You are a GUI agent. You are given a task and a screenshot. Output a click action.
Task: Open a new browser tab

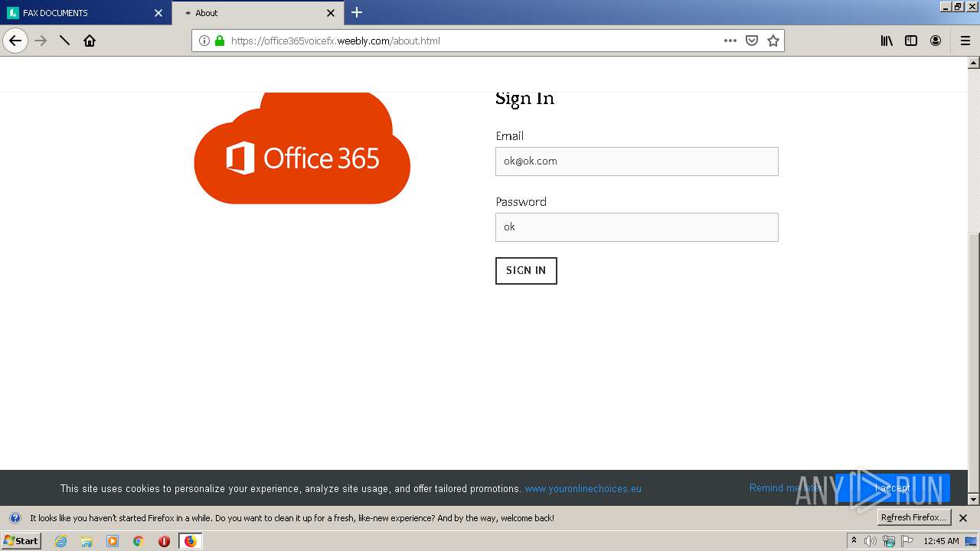tap(357, 12)
